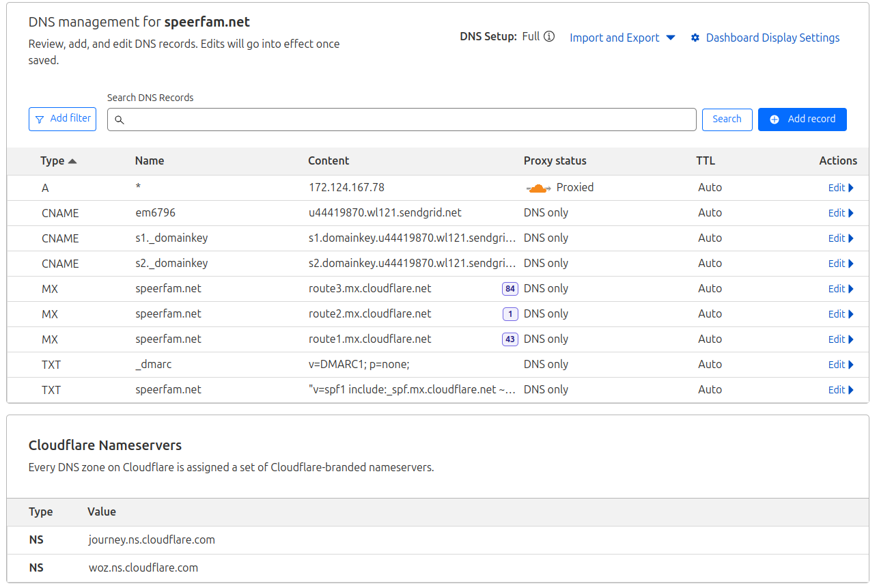Expand Edit for the em6796 CNAME record
This screenshot has width=879, height=588.
point(841,213)
